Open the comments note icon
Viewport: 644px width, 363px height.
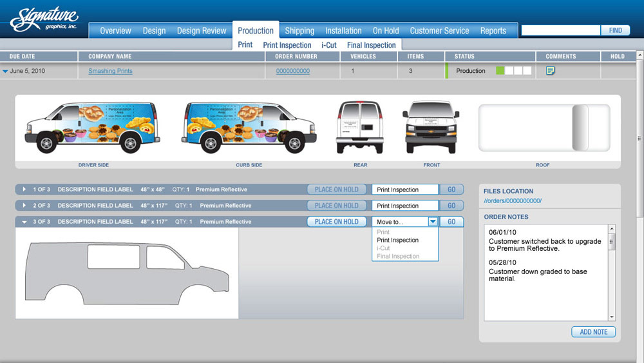pos(551,71)
